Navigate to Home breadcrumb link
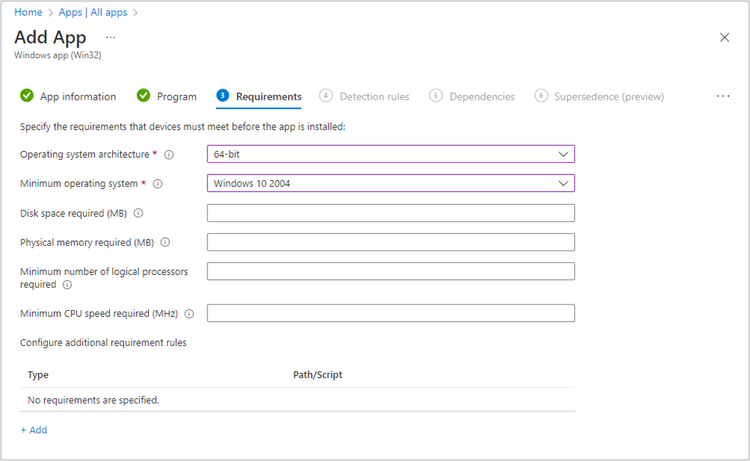 pos(27,13)
